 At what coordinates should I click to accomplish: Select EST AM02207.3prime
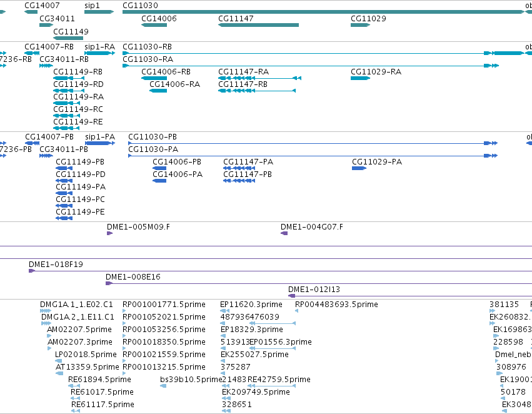(x=49, y=348)
